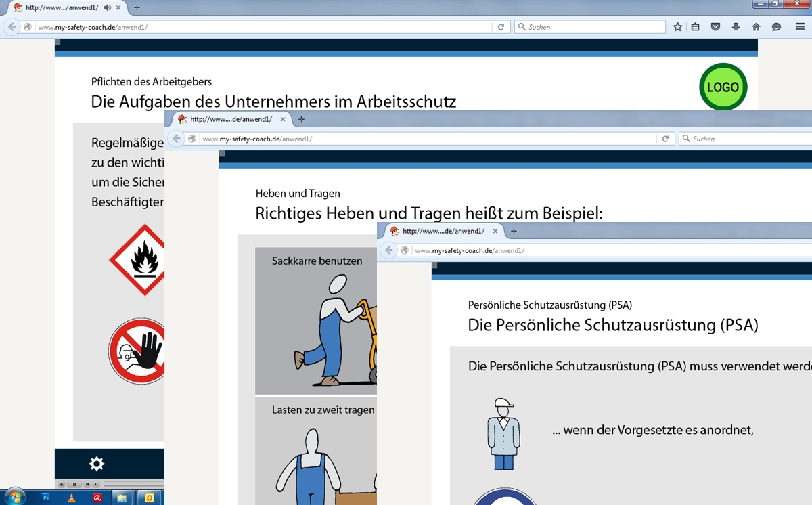The width and height of the screenshot is (812, 505).
Task: Click the Suchen field in the Heben und Tragen window
Action: pos(746,139)
